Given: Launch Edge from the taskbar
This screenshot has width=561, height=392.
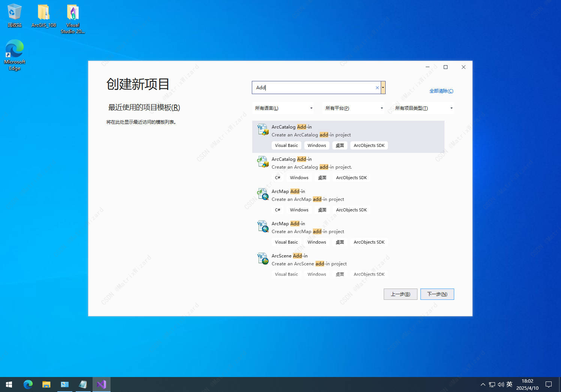Looking at the screenshot, I should [28, 385].
